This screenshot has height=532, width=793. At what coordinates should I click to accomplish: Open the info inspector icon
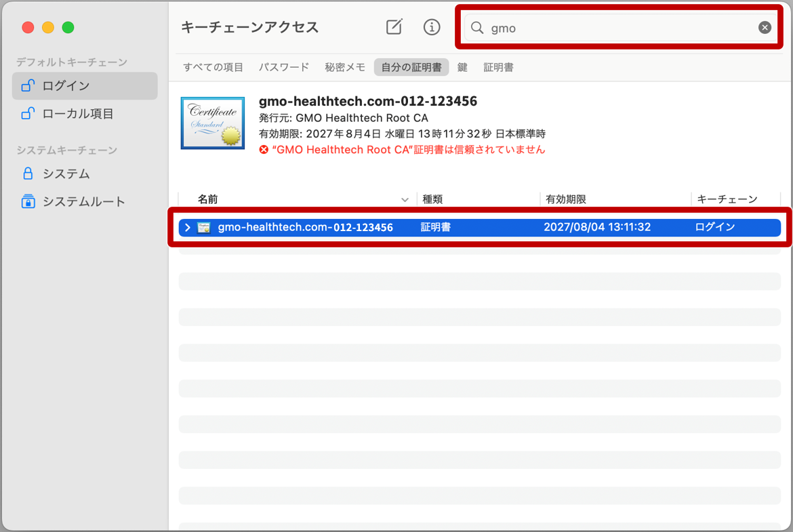[x=431, y=27]
